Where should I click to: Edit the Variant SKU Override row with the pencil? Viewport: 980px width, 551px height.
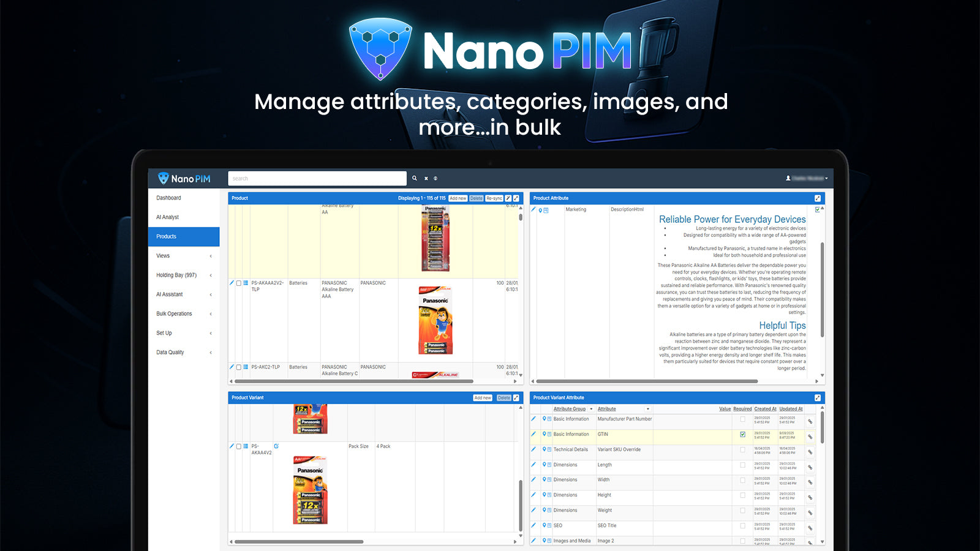pyautogui.click(x=533, y=449)
